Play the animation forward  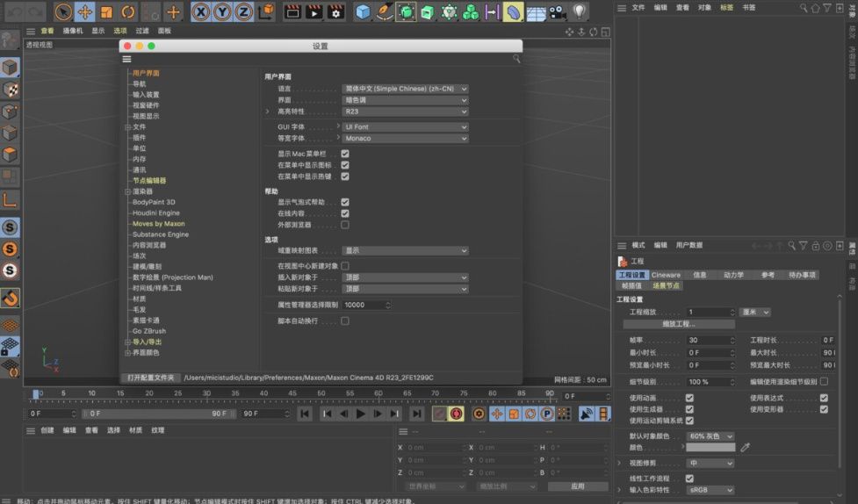click(361, 414)
